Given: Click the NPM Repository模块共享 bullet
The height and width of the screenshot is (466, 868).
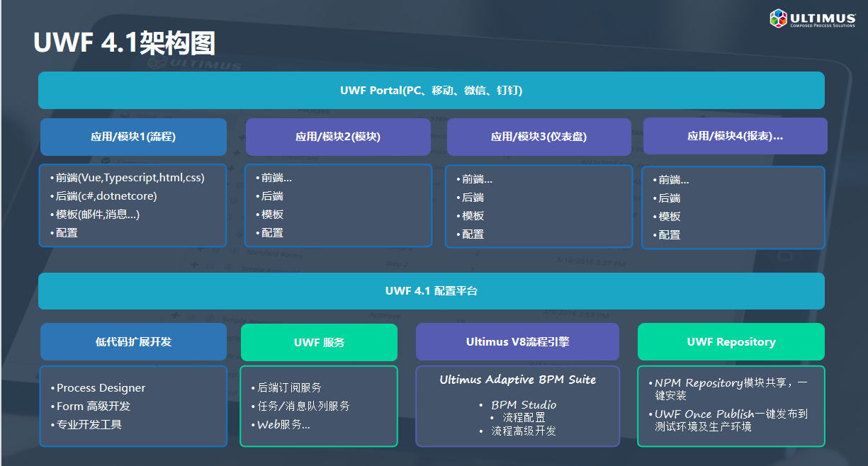Looking at the screenshot, I should tap(728, 389).
